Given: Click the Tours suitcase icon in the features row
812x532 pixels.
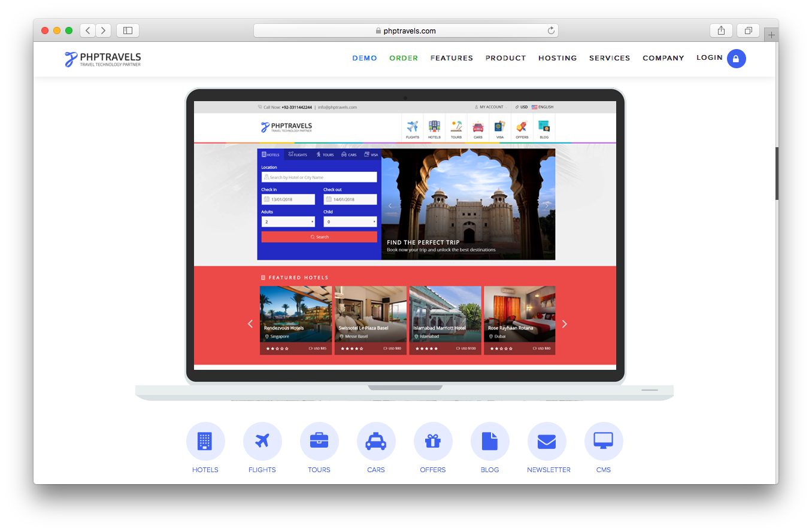Looking at the screenshot, I should [x=319, y=440].
